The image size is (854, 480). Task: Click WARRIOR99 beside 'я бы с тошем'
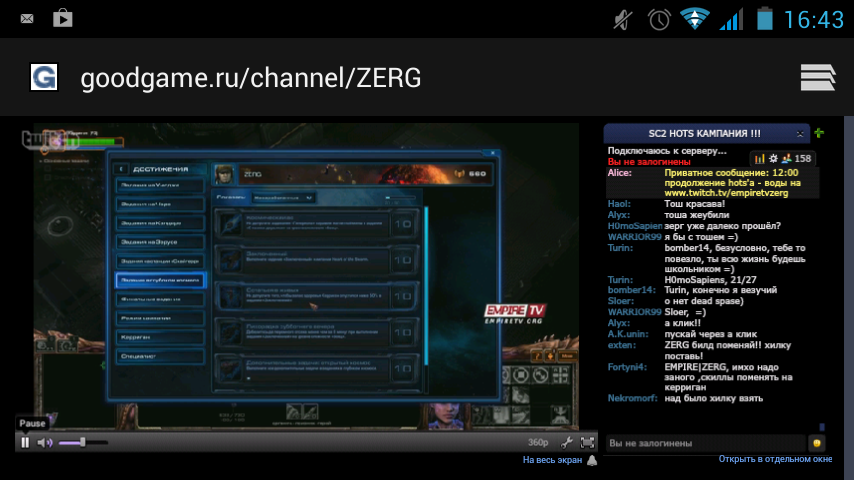[635, 236]
